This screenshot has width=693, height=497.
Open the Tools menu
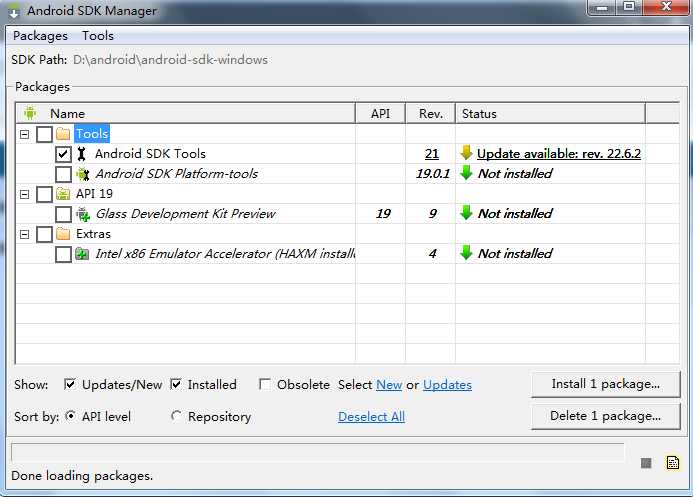[98, 36]
